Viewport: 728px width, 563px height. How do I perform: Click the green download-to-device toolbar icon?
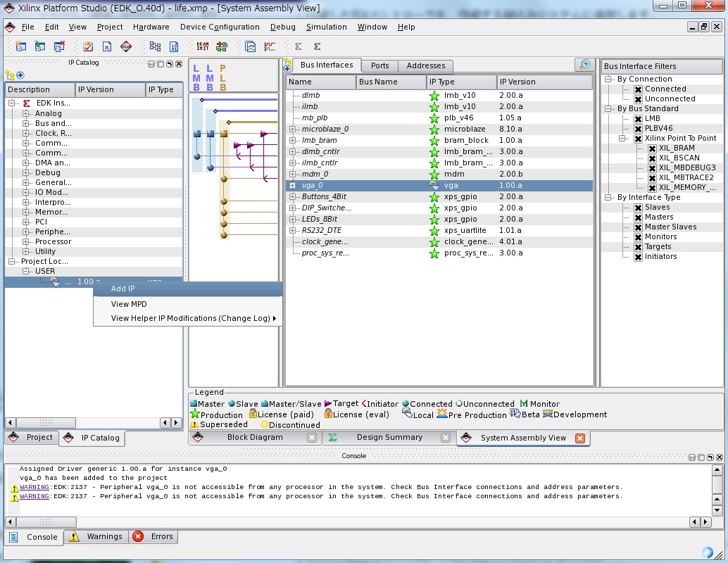click(x=222, y=46)
